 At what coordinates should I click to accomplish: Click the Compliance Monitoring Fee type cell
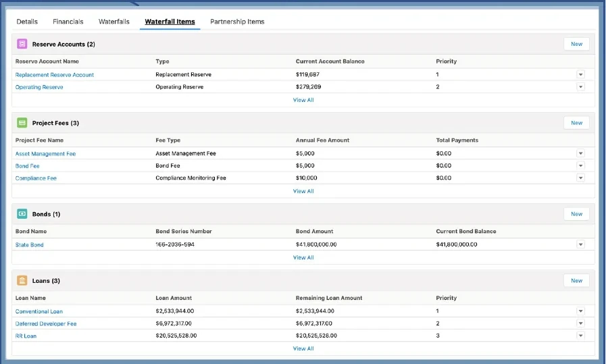coord(191,178)
